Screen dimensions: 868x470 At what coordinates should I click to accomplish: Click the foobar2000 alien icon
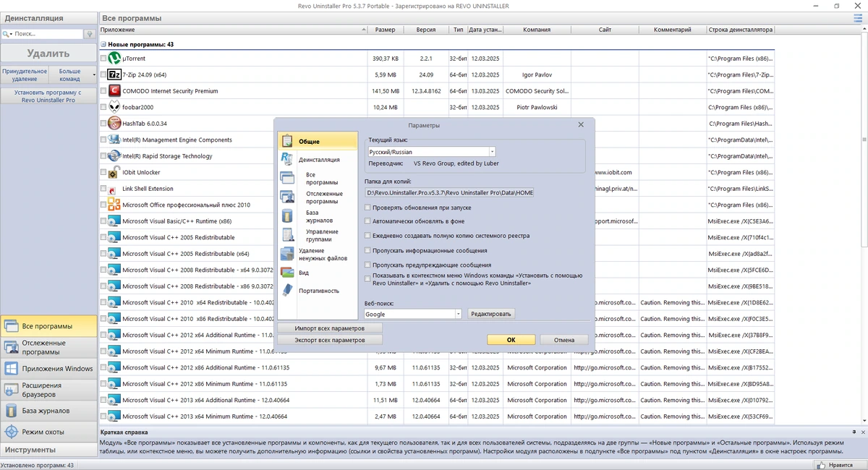114,107
